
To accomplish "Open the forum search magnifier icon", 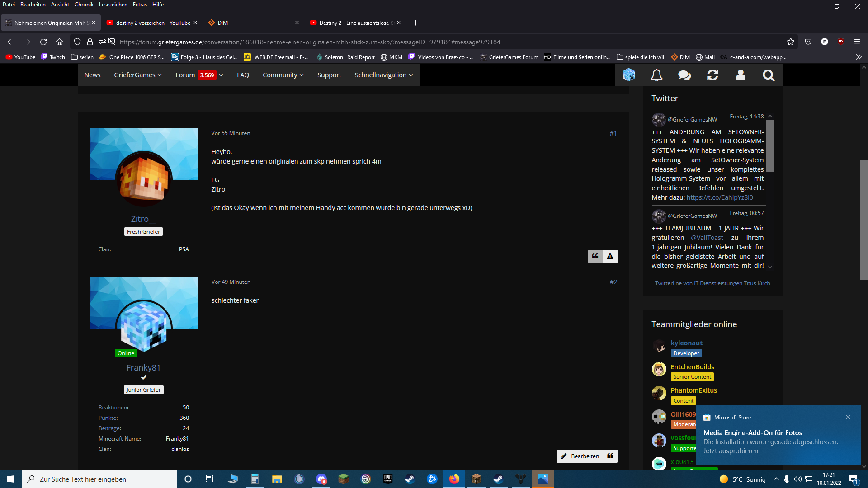I will [769, 75].
